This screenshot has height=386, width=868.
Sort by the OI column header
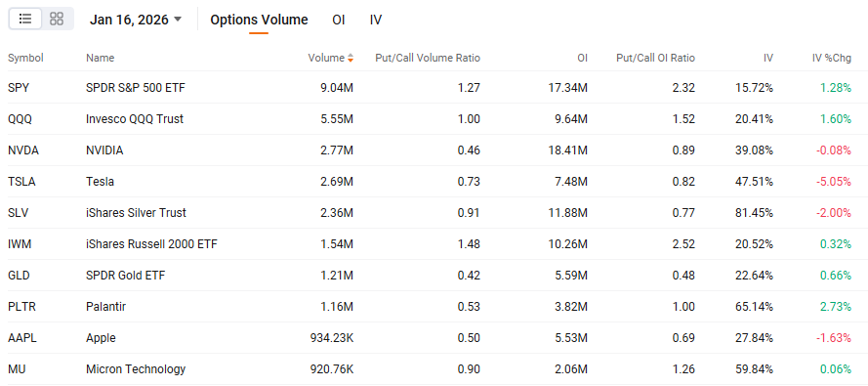coord(582,58)
